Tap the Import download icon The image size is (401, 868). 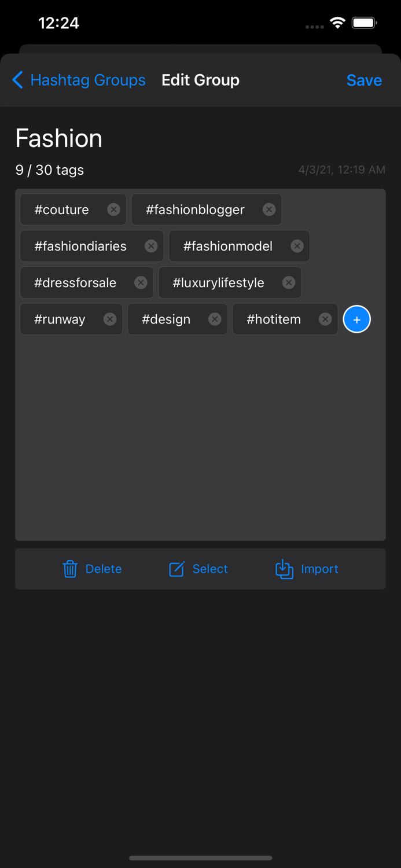tap(284, 569)
